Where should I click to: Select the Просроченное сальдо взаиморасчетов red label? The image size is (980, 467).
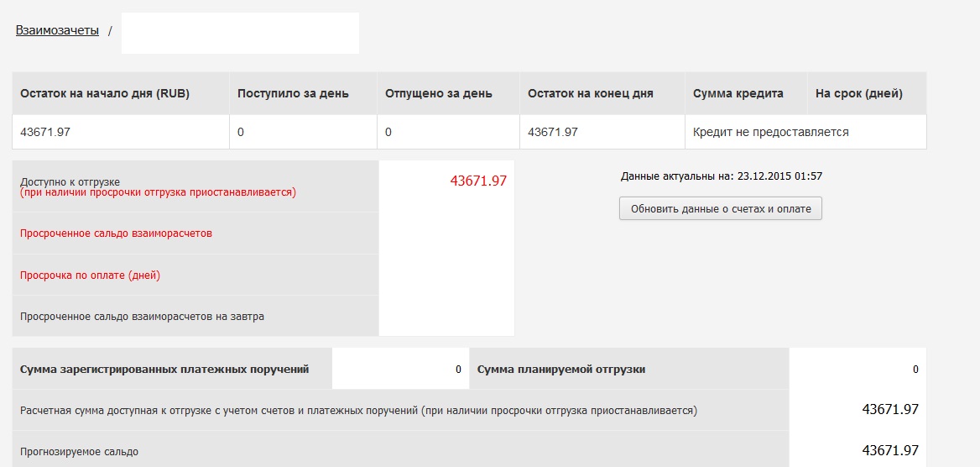click(x=116, y=233)
